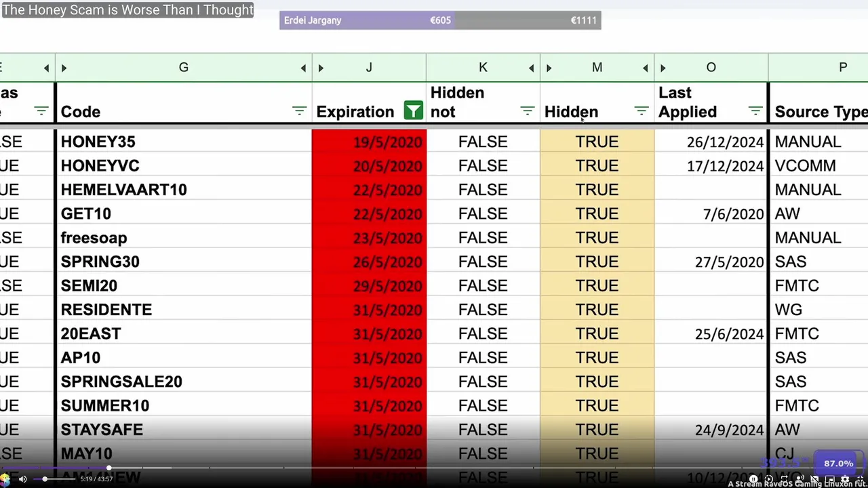The image size is (868, 488).
Task: Expand hidden columns beside the leftmost column header
Action: [46, 68]
